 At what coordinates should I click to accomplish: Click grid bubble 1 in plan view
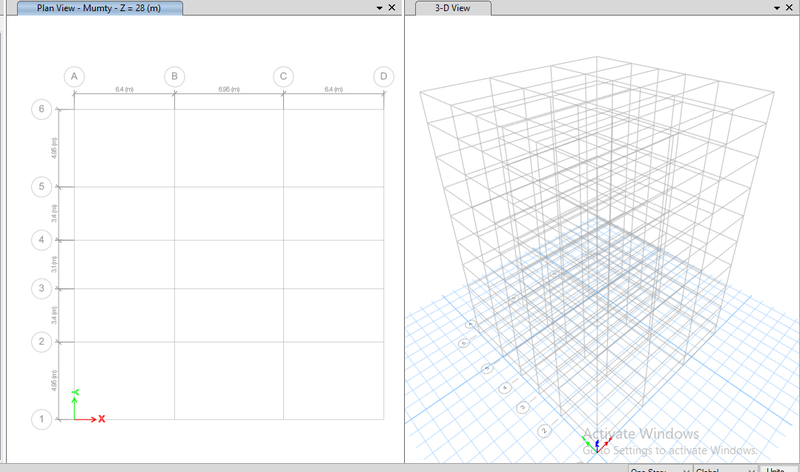click(x=42, y=419)
